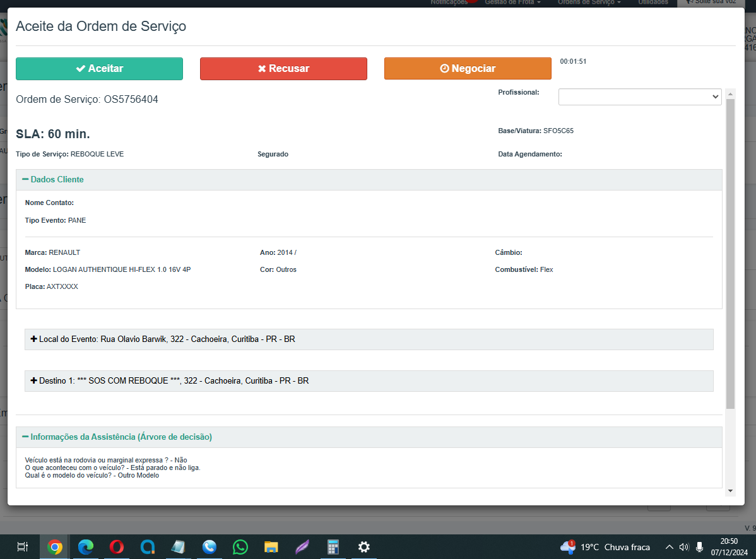756x559 pixels.
Task: Open weather widget showing 19°C
Action: click(605, 547)
